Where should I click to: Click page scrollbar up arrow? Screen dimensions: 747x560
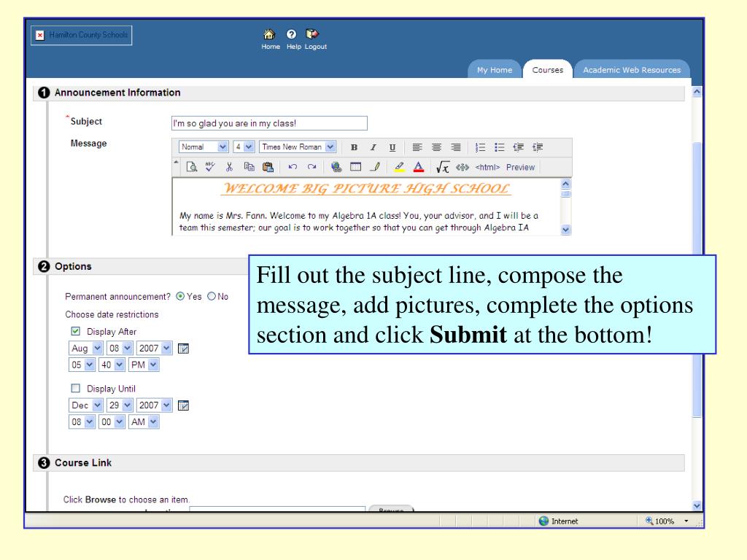click(697, 91)
